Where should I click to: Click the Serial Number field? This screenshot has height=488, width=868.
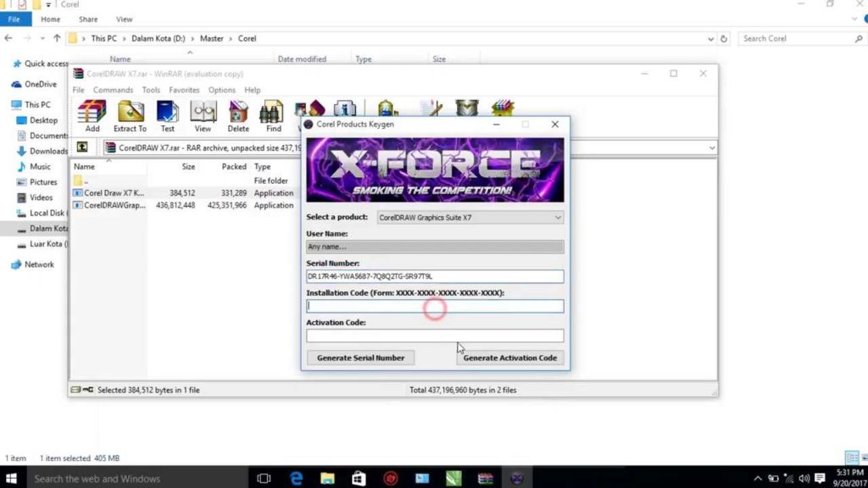click(x=435, y=276)
